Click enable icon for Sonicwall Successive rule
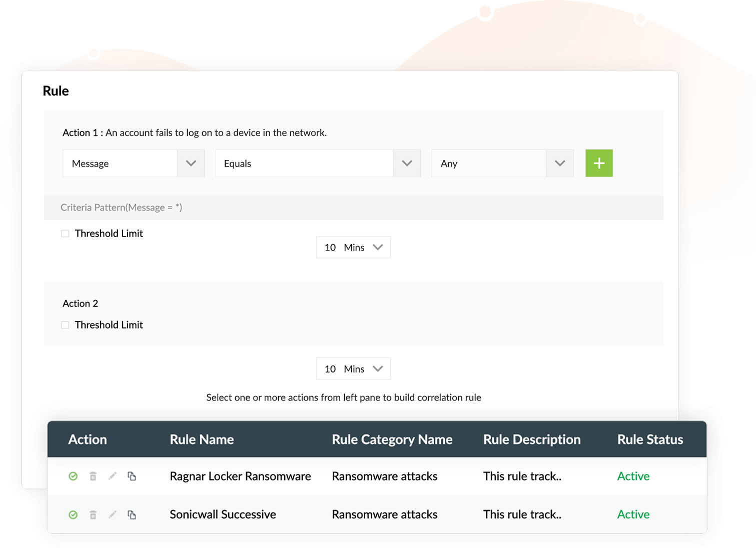Viewport: 756px width, 551px height. pyautogui.click(x=73, y=514)
